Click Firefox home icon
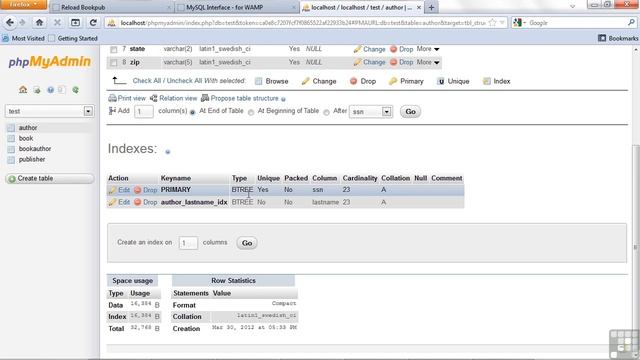The image size is (640, 360). [39, 23]
